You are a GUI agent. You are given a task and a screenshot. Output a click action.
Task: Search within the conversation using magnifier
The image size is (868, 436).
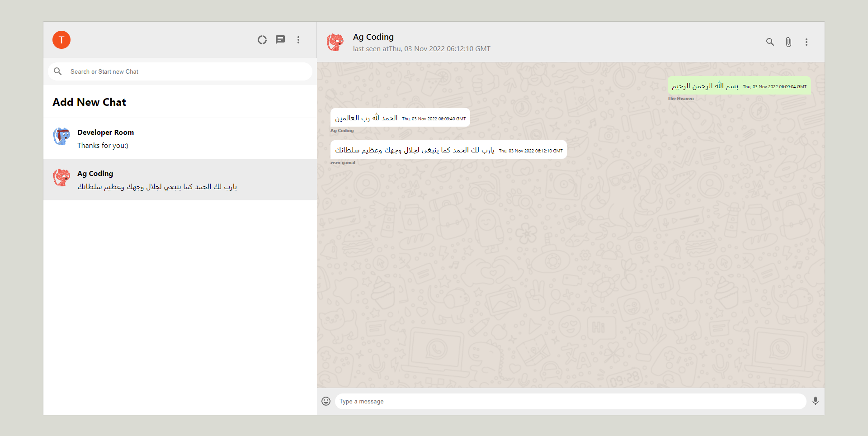point(770,42)
